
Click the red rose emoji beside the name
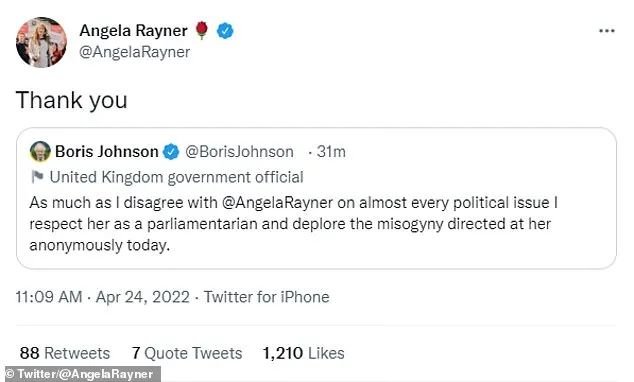point(202,30)
